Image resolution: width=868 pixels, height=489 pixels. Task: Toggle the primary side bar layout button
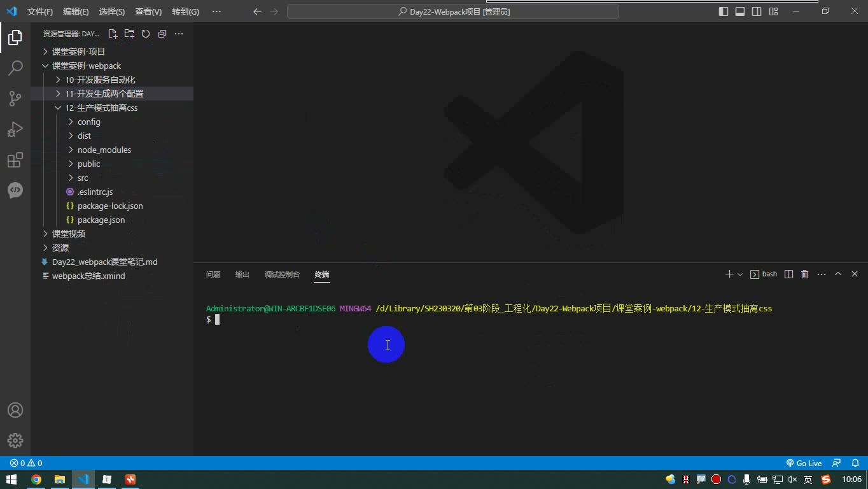[724, 11]
